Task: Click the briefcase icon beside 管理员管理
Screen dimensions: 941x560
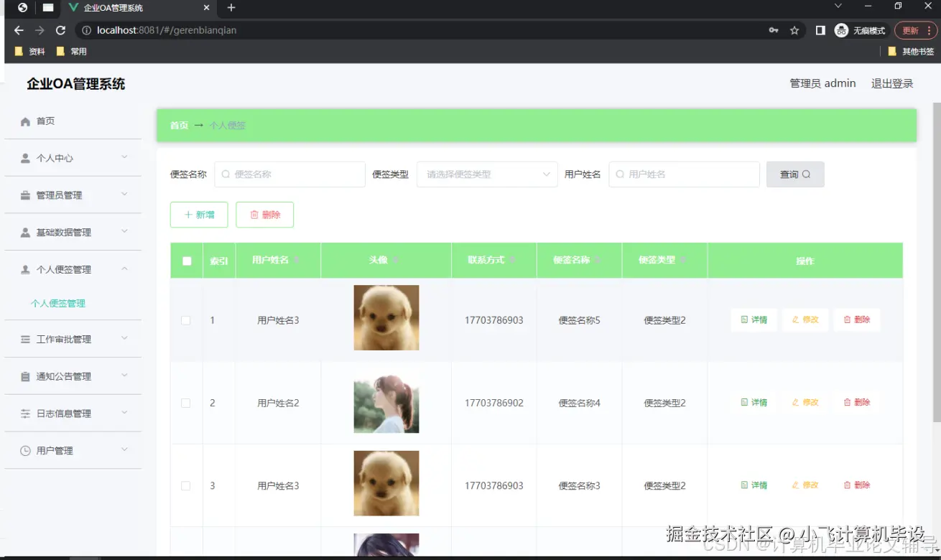Action: 26,195
